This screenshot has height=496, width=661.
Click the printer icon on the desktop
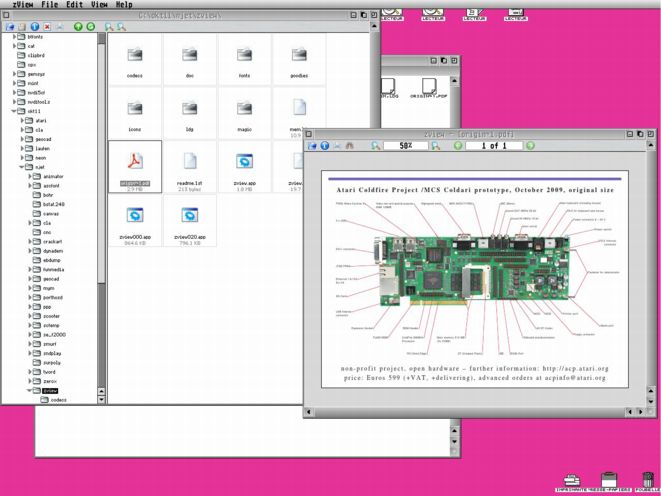click(572, 483)
